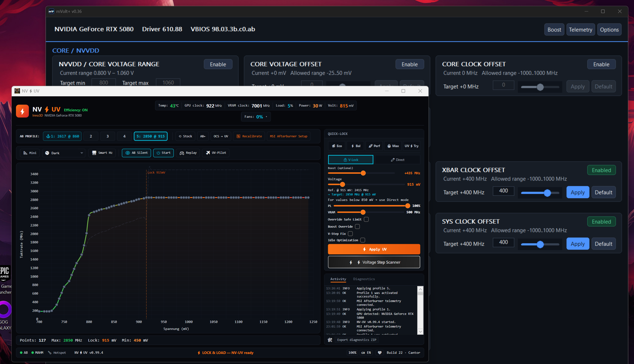Select the Bal quick-lock preset
Viewport: 634px width, 364px height.
[356, 146]
